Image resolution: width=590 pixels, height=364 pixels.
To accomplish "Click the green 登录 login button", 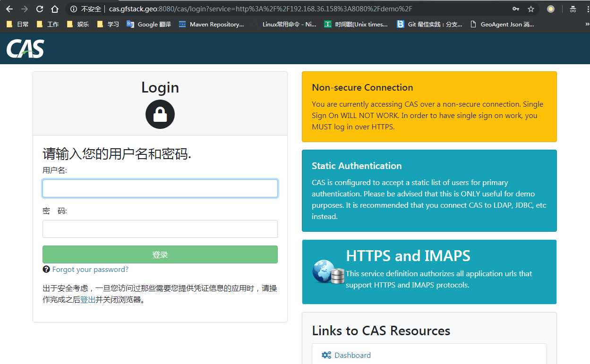I will click(160, 254).
